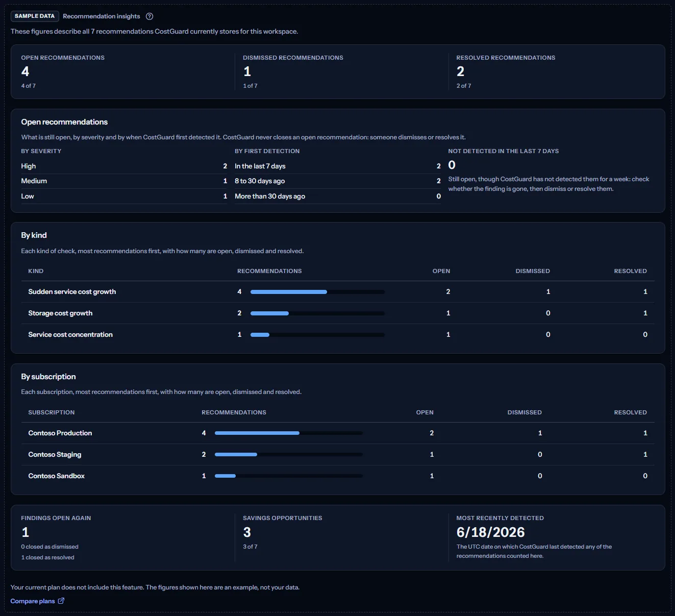Click the SAMPLE DATA badge
The width and height of the screenshot is (675, 616).
(x=35, y=16)
